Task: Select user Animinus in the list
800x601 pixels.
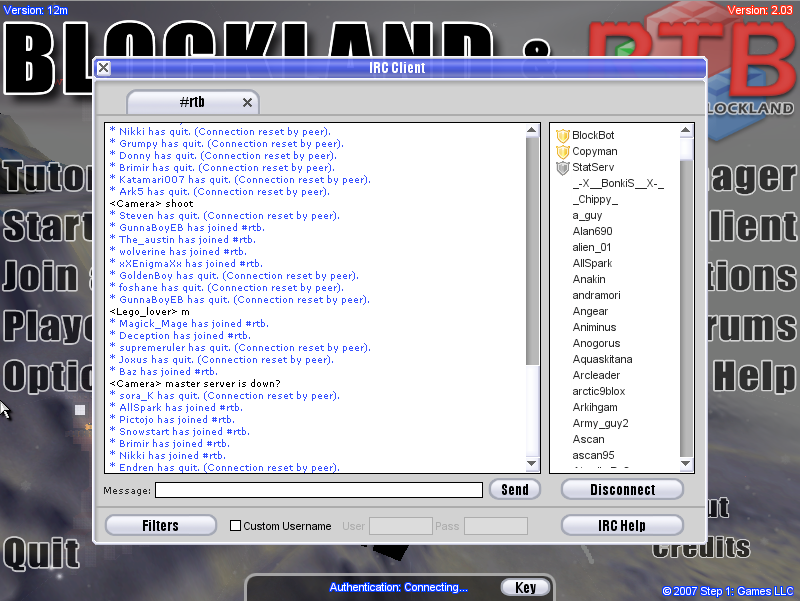Action: pyautogui.click(x=594, y=327)
